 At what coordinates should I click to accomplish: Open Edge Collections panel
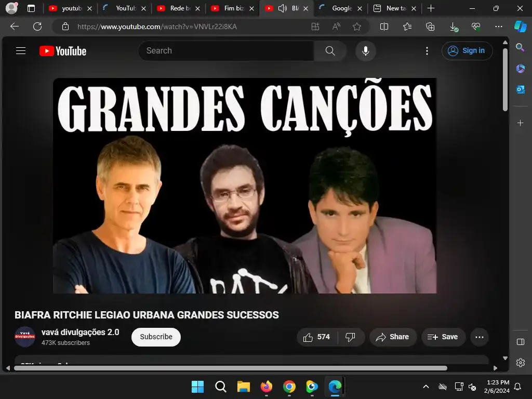pyautogui.click(x=430, y=26)
